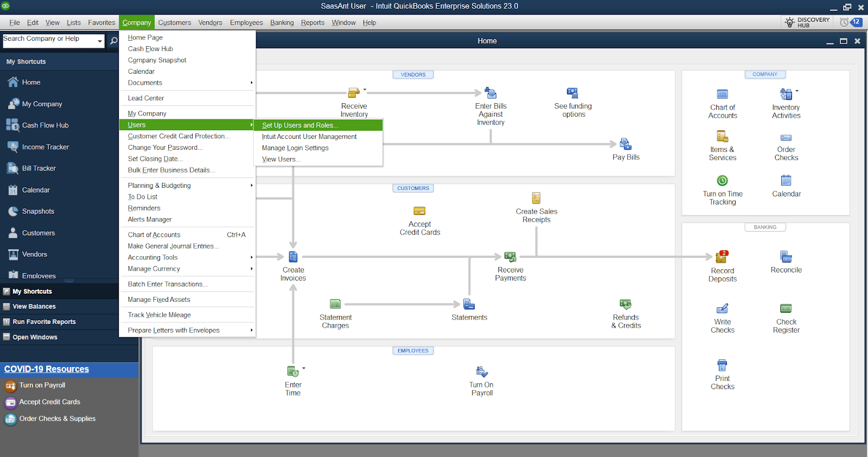The image size is (868, 457).
Task: Select the CUSTOMERS section tab
Action: 413,188
